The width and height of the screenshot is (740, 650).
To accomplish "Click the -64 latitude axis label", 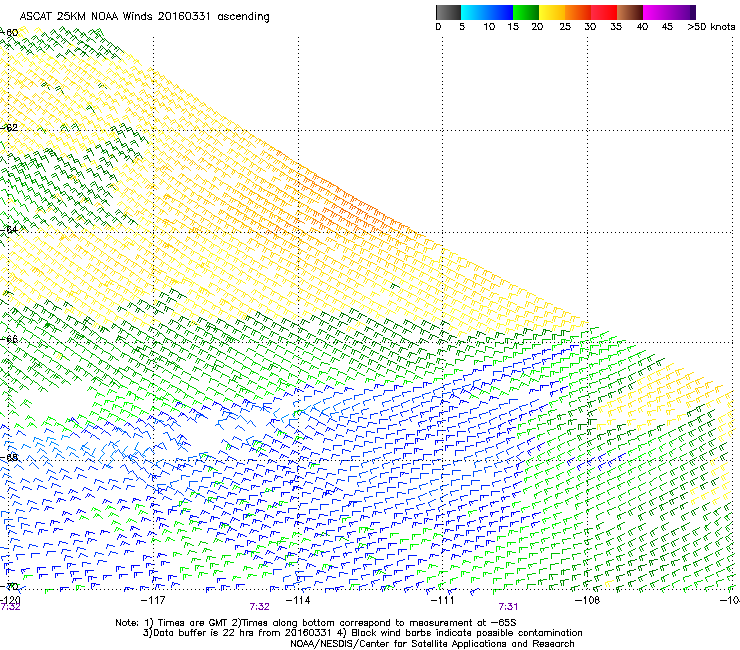I will pyautogui.click(x=9, y=230).
